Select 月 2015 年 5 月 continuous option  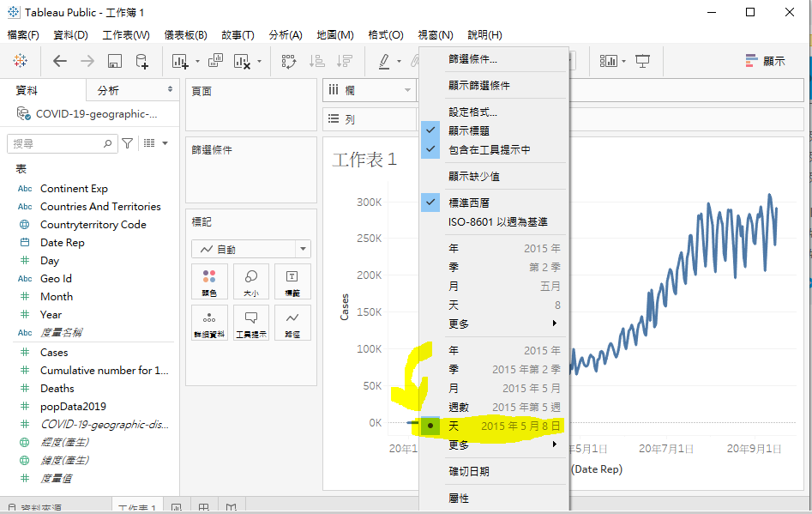point(494,388)
